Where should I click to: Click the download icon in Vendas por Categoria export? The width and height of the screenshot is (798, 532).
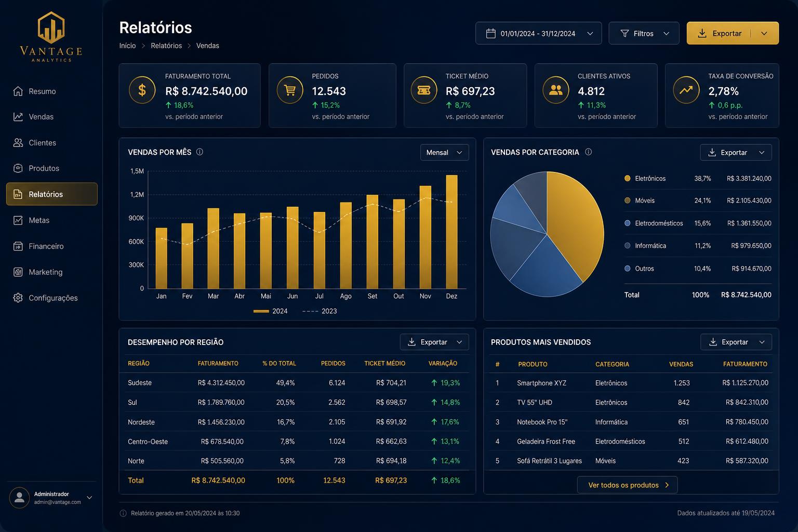pos(712,152)
